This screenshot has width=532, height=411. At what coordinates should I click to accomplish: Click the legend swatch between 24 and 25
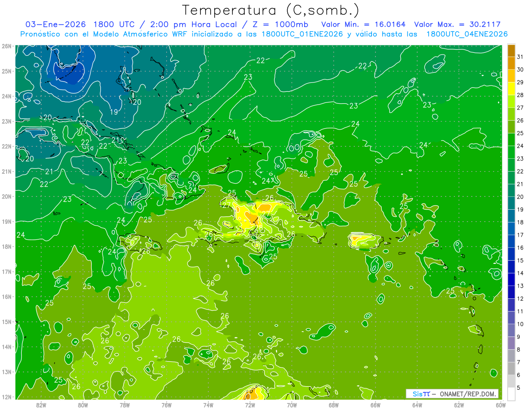click(x=511, y=140)
